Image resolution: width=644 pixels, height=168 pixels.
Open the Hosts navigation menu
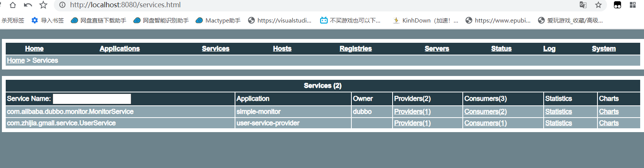pyautogui.click(x=282, y=48)
